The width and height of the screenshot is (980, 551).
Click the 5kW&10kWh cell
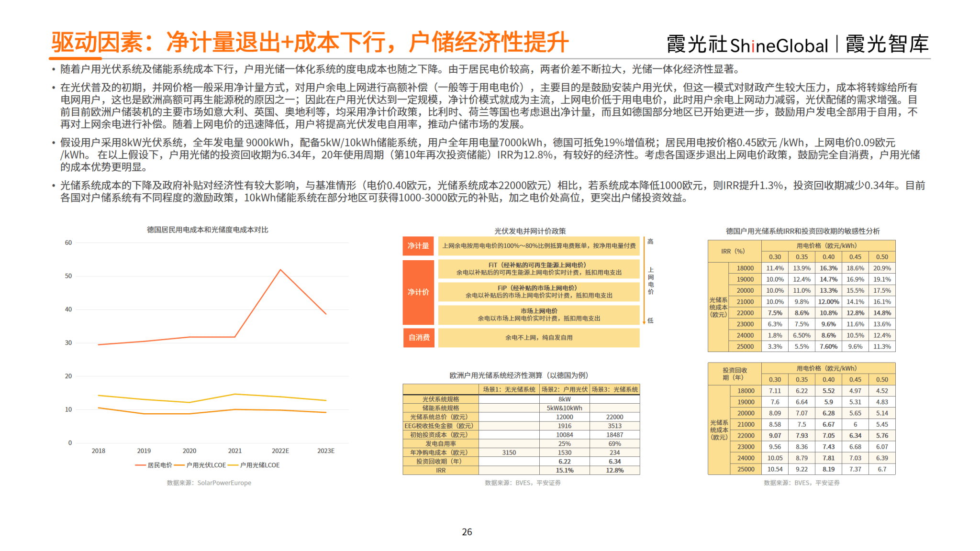pyautogui.click(x=565, y=408)
